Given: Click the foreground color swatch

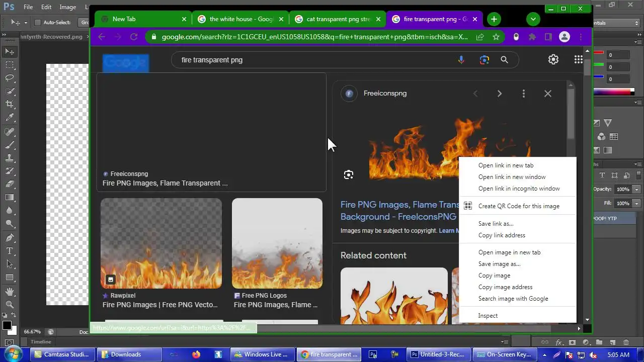Looking at the screenshot, I should pos(7,325).
